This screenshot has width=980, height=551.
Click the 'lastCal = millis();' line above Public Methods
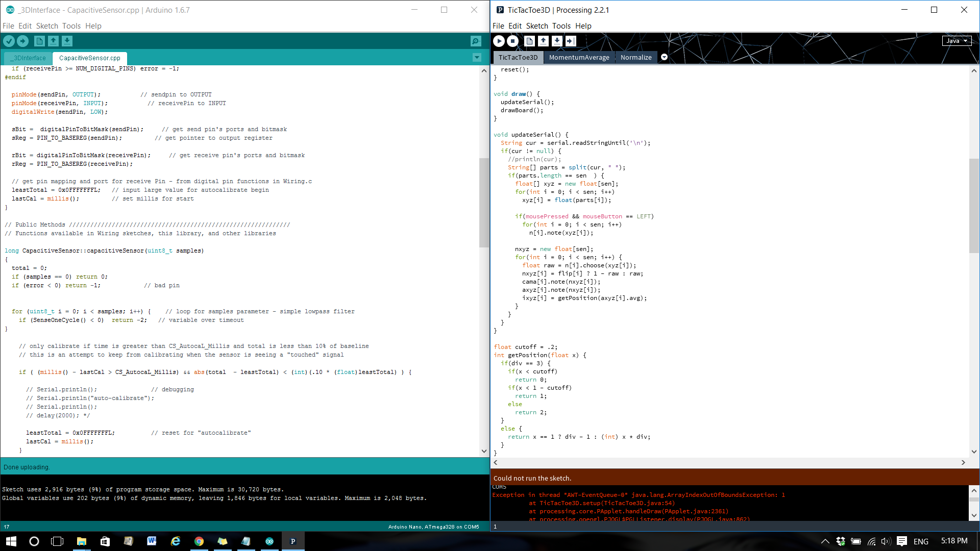coord(45,199)
